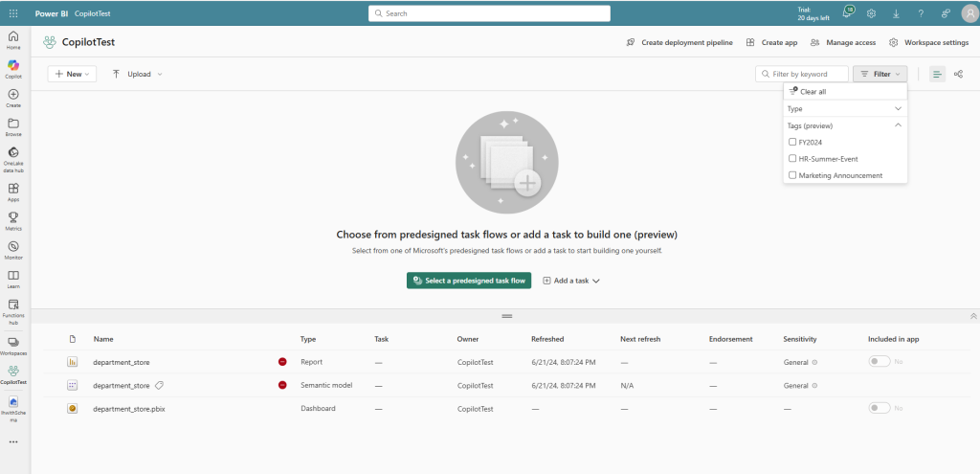This screenshot has height=474, width=980.
Task: Open Monitor in the sidebar
Action: (x=13, y=250)
